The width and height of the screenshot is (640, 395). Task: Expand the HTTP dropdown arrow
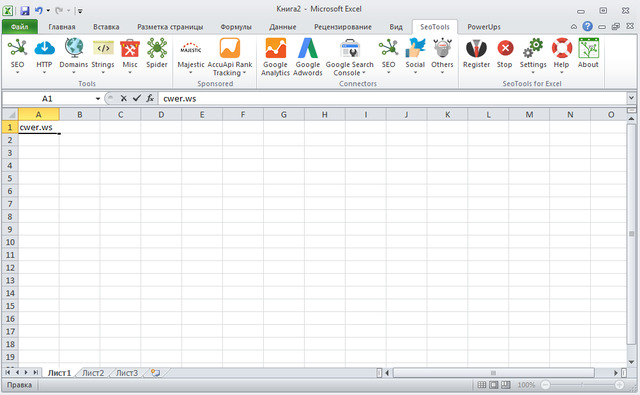click(44, 73)
